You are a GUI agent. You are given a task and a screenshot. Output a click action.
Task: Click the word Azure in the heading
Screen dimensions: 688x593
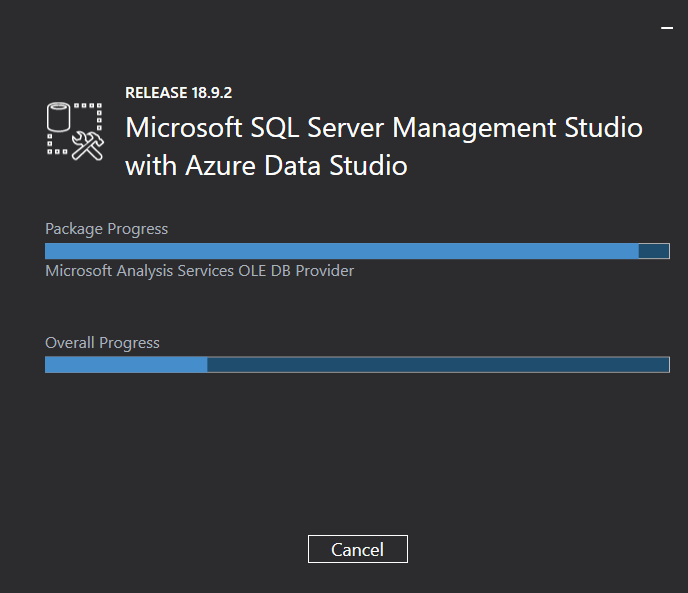coord(220,165)
